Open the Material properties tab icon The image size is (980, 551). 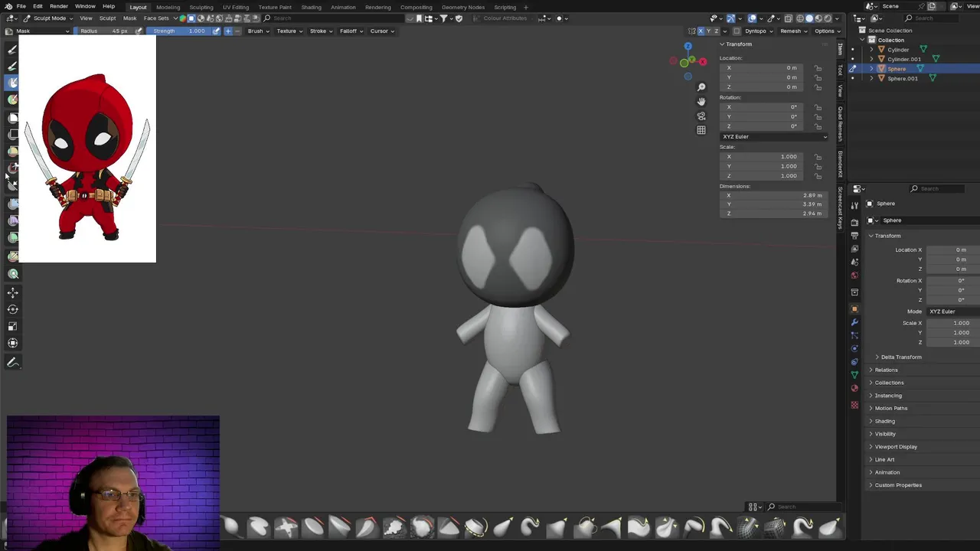[x=854, y=387]
